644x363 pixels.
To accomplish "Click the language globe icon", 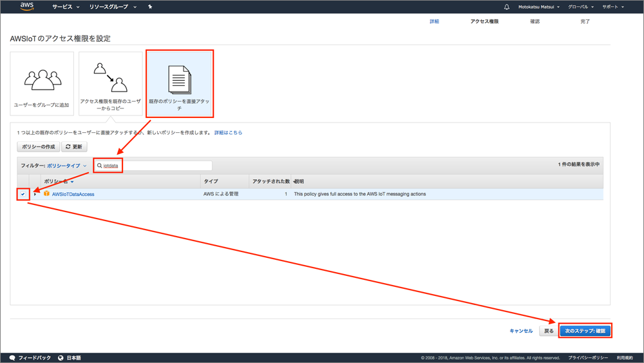I will [x=61, y=358].
